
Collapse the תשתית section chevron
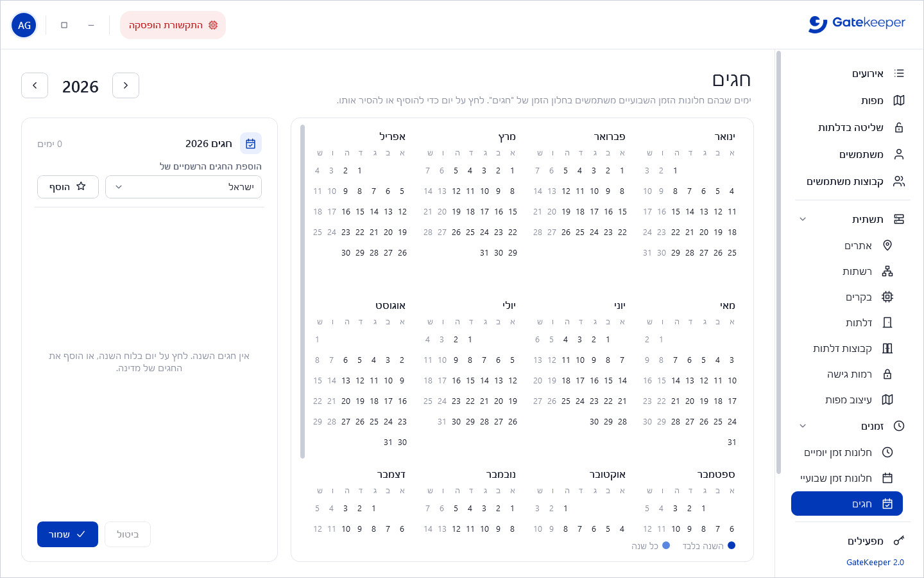[x=803, y=220]
